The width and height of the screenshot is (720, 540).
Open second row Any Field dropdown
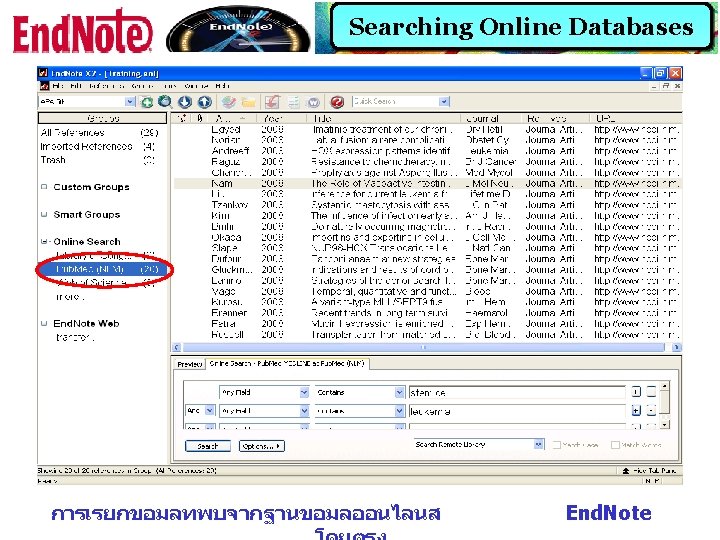point(304,411)
